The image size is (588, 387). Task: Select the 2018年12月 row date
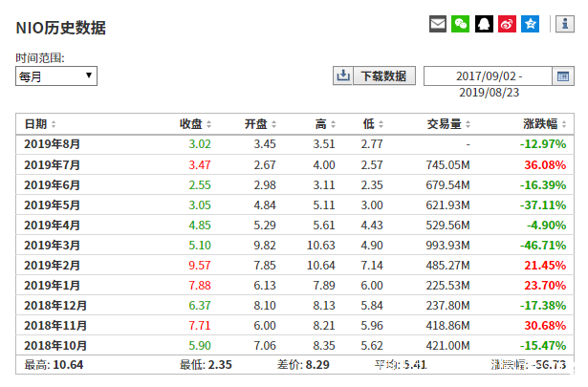[55, 306]
